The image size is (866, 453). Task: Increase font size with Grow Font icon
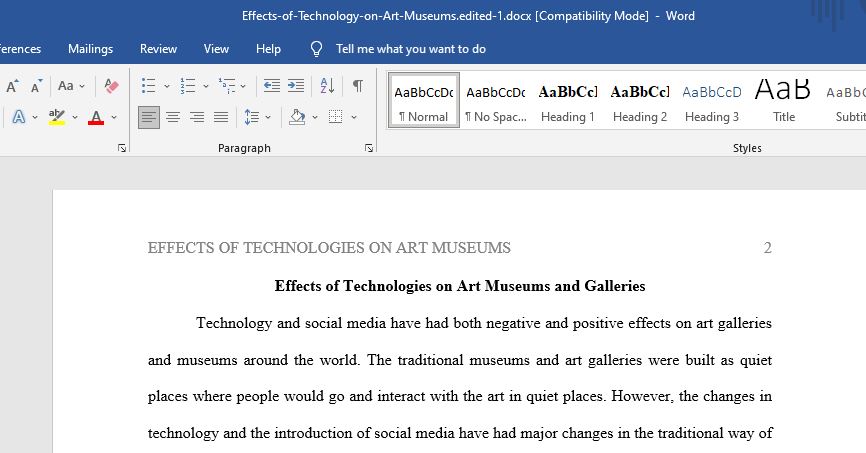pyautogui.click(x=12, y=86)
